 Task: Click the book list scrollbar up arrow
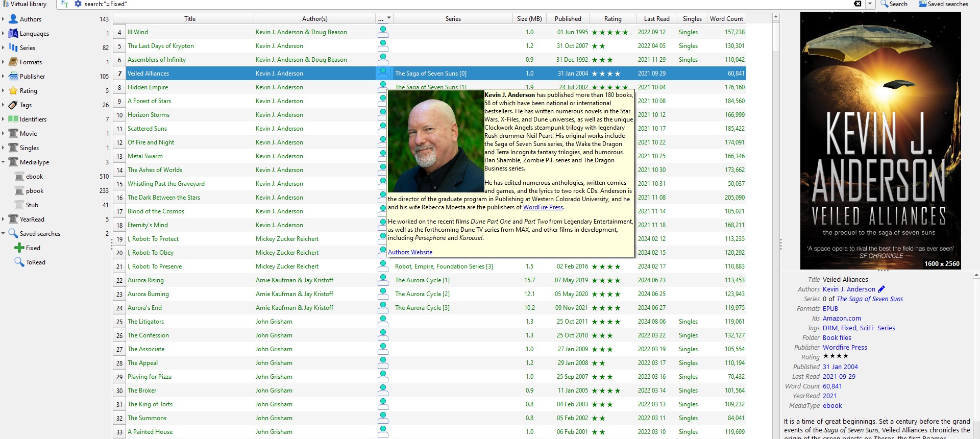[x=776, y=17]
